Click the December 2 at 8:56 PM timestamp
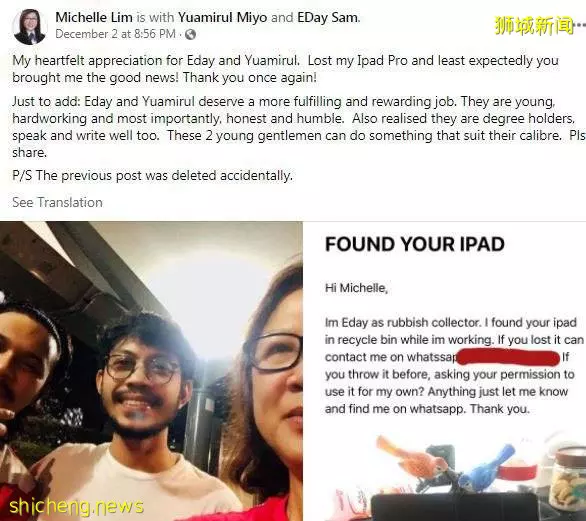Screen dimensions: 586x521 pyautogui.click(x=115, y=34)
